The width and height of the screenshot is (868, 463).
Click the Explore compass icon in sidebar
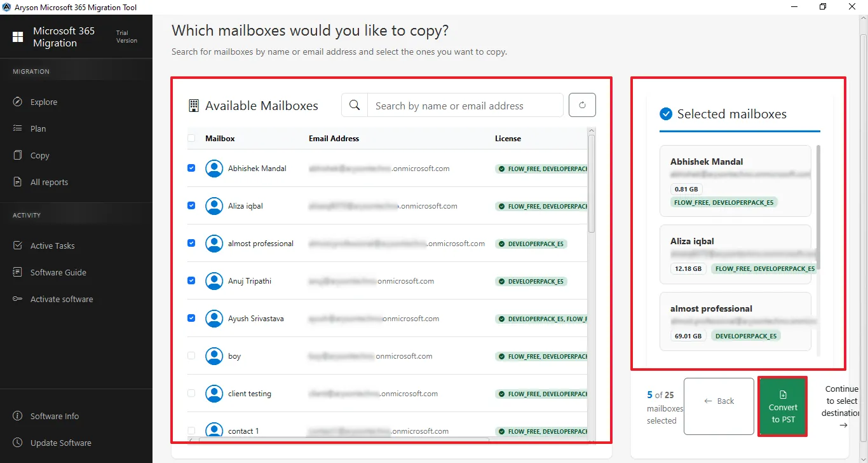click(18, 102)
